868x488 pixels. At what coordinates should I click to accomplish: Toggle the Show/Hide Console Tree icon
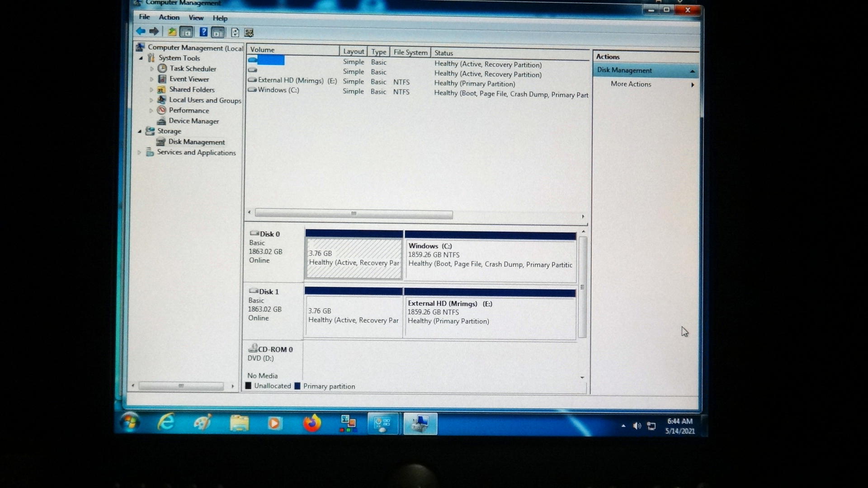pyautogui.click(x=186, y=32)
